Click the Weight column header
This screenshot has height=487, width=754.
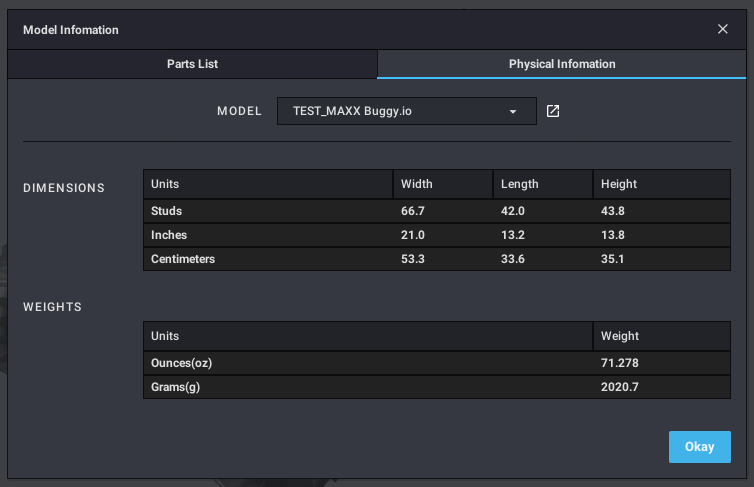click(x=662, y=336)
